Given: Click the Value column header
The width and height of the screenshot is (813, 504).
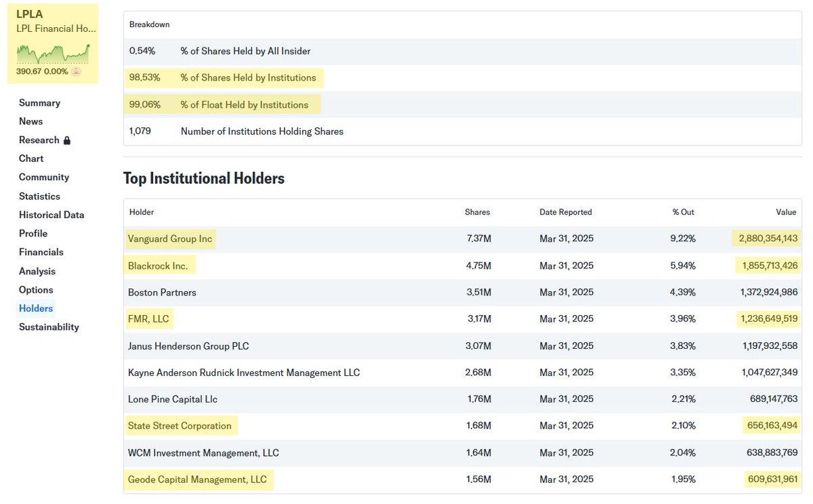Looking at the screenshot, I should pos(787,212).
